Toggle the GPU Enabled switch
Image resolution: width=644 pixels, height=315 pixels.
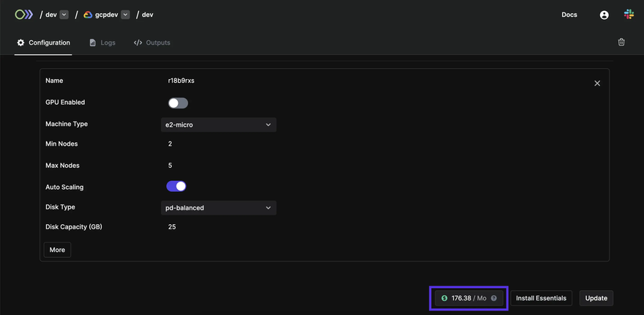pyautogui.click(x=178, y=103)
